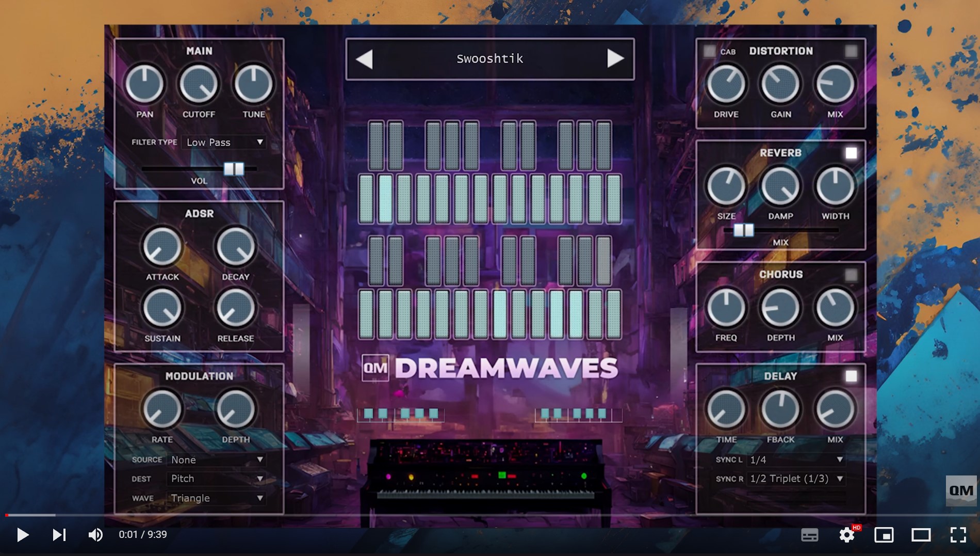Click the Vol slider in Main section
The image size is (980, 556).
pos(235,169)
